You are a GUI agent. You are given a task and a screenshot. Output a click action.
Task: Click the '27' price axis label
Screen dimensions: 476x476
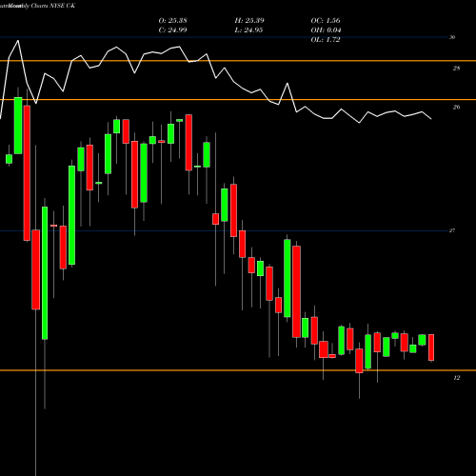click(x=452, y=230)
